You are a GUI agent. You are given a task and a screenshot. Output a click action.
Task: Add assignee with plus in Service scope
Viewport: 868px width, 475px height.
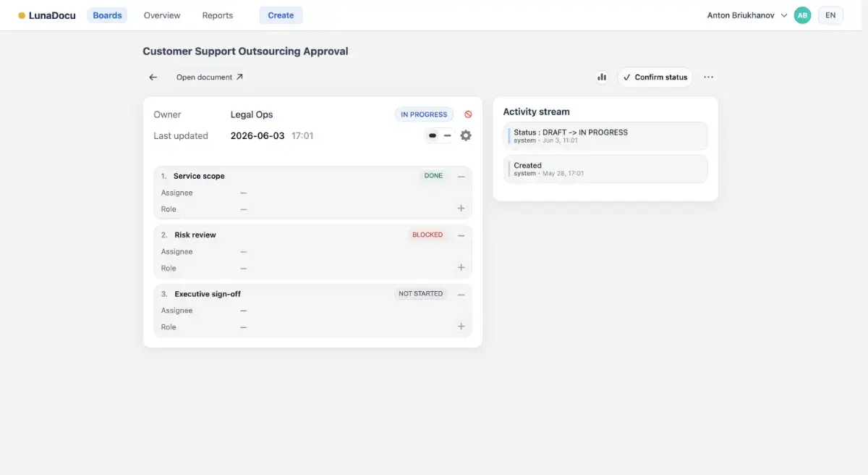point(461,209)
